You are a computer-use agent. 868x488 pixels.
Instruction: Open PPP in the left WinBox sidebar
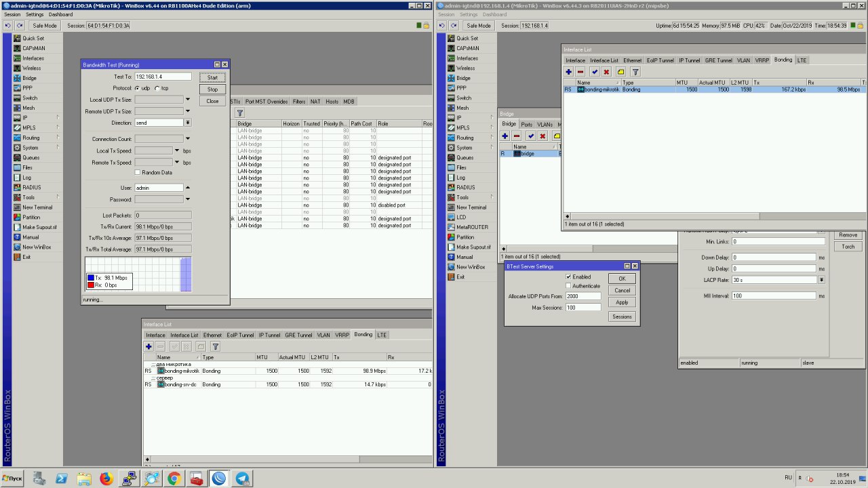[27, 88]
